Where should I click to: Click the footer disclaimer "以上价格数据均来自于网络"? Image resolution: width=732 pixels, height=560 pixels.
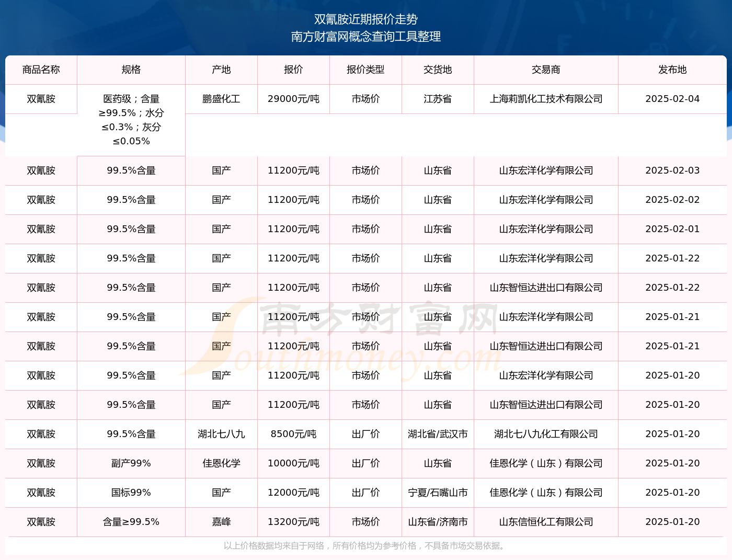pos(274,546)
